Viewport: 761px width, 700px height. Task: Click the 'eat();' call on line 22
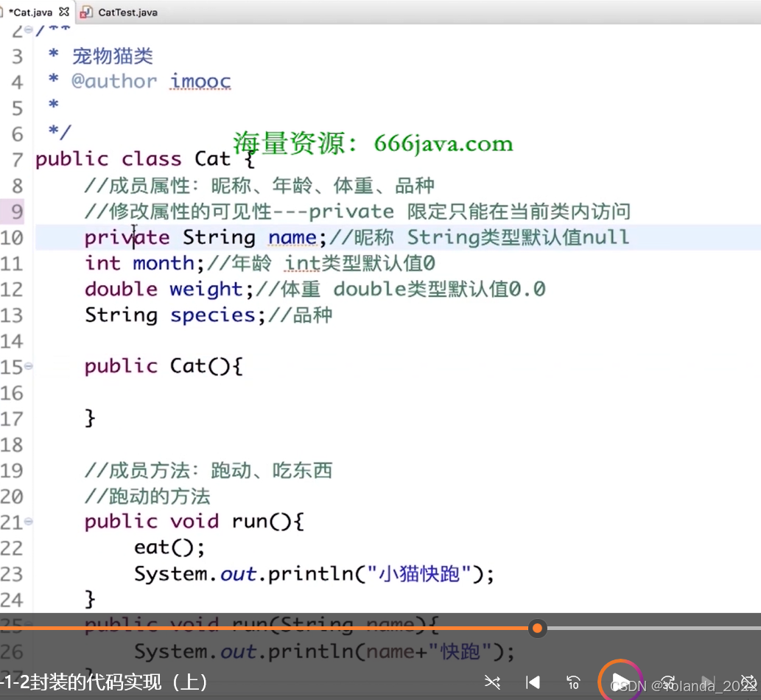coord(169,548)
